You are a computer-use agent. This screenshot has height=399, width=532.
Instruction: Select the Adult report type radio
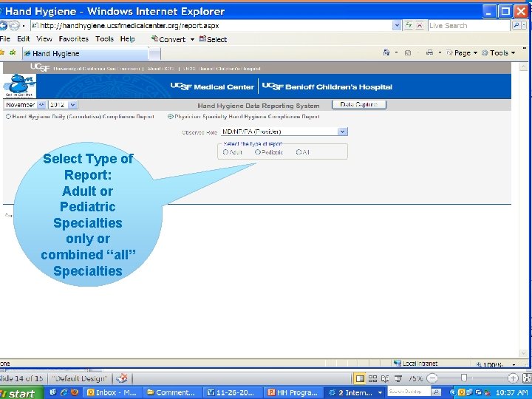(x=225, y=152)
